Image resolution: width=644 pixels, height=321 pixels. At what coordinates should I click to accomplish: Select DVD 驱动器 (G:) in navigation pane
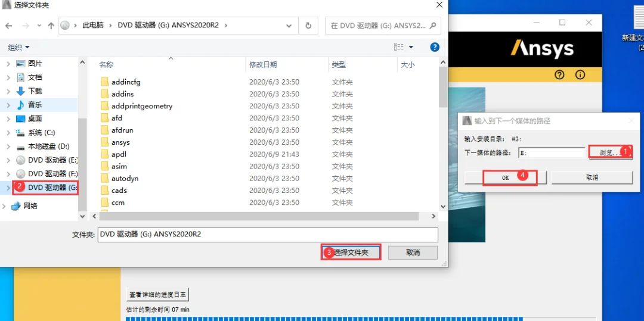point(52,188)
